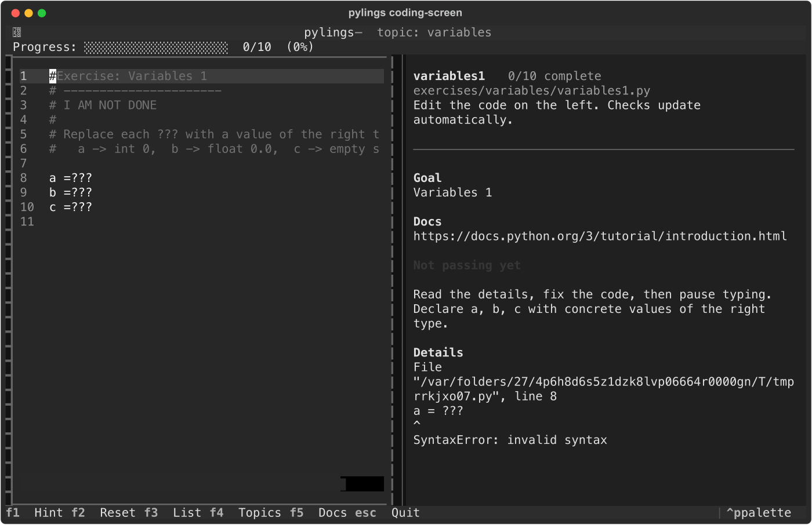
Task: Click the black box at editor bottom-right
Action: coord(362,484)
